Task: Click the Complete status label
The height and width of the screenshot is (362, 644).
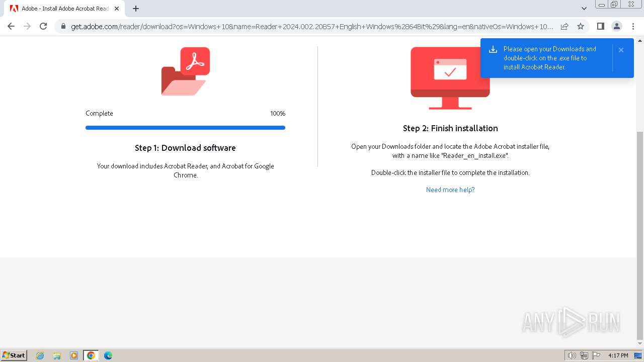Action: coord(99,113)
